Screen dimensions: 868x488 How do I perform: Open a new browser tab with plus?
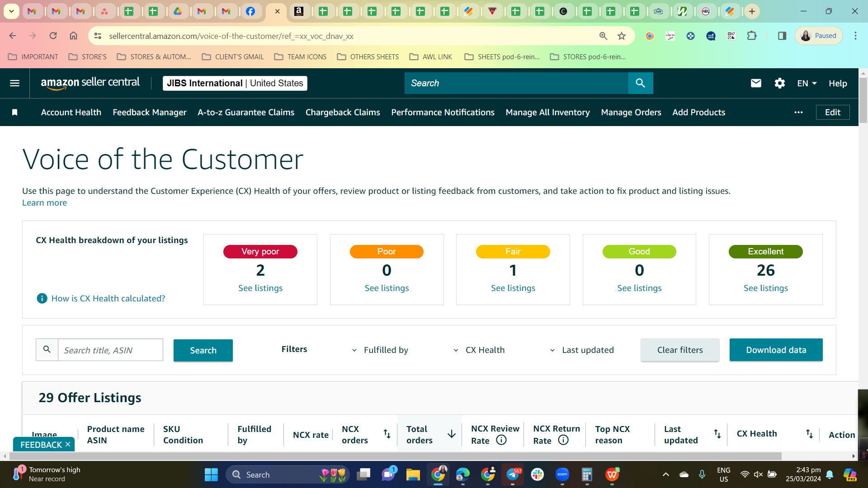click(752, 11)
